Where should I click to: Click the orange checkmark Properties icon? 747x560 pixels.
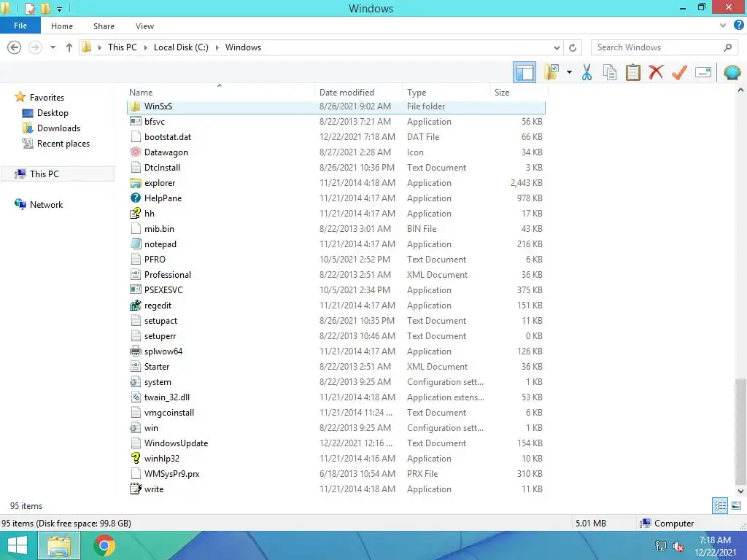pos(680,72)
